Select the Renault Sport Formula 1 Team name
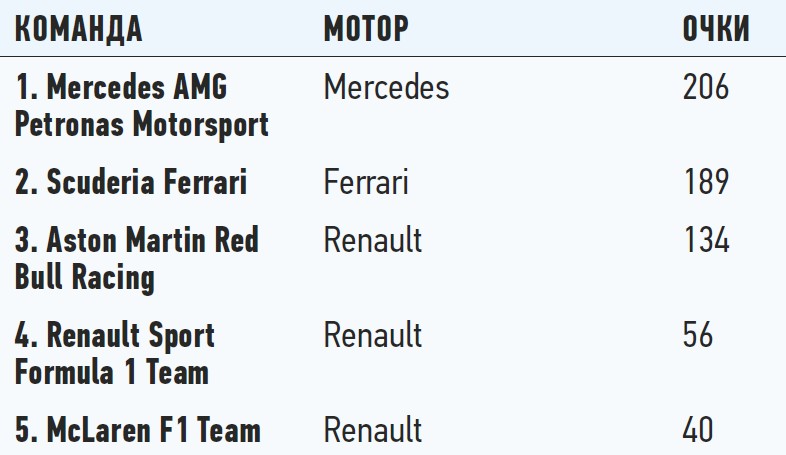 coord(115,353)
